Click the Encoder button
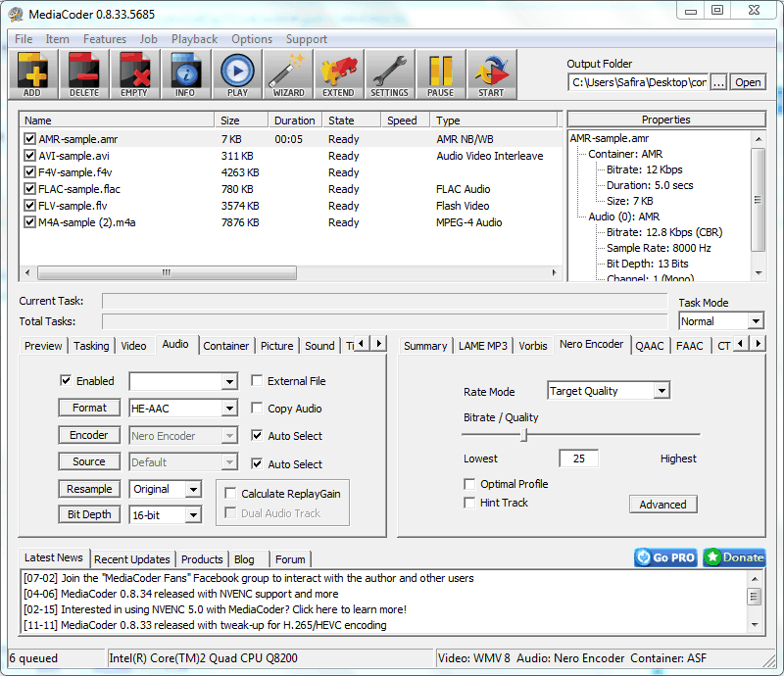This screenshot has height=676, width=784. coord(89,435)
